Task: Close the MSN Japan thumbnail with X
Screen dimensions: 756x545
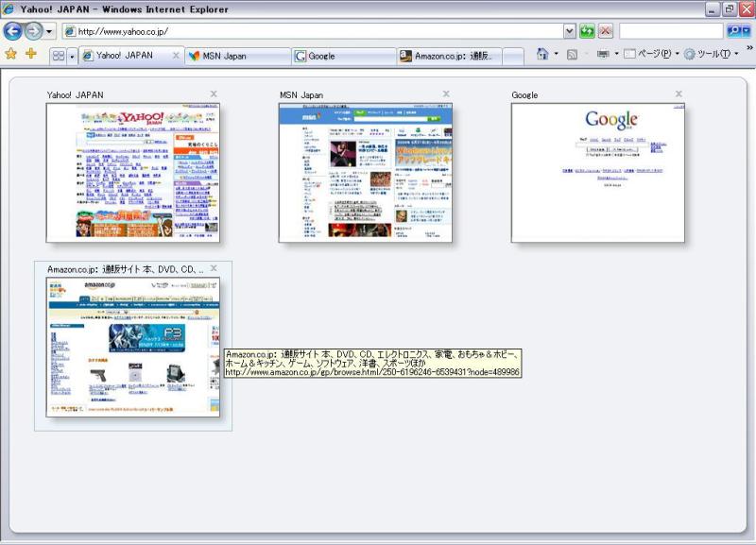Action: 446,94
